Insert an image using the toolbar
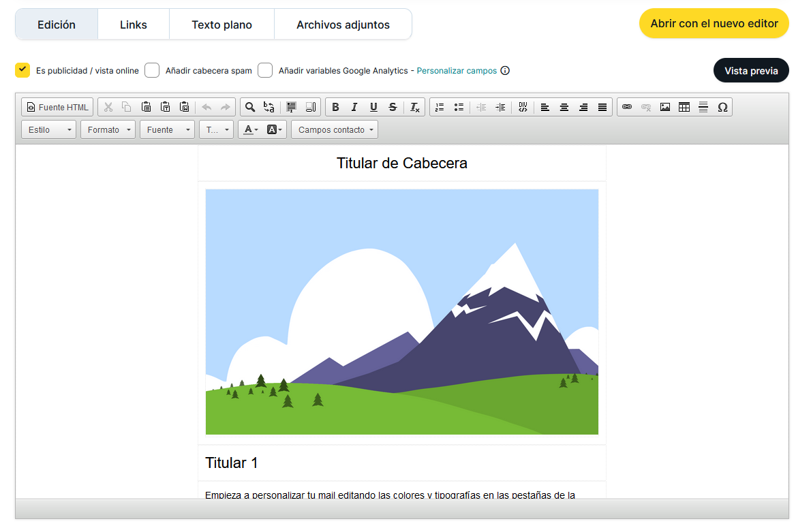The height and width of the screenshot is (532, 796). coord(665,107)
